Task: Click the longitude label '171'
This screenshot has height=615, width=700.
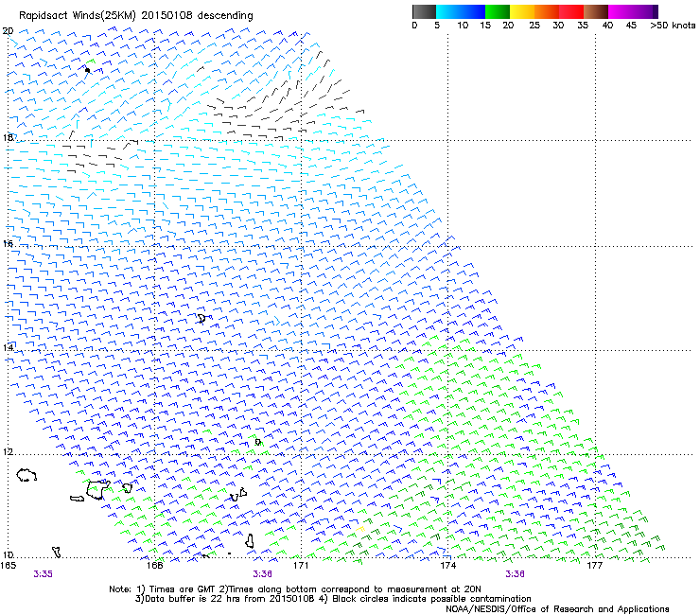Action: click(x=301, y=566)
